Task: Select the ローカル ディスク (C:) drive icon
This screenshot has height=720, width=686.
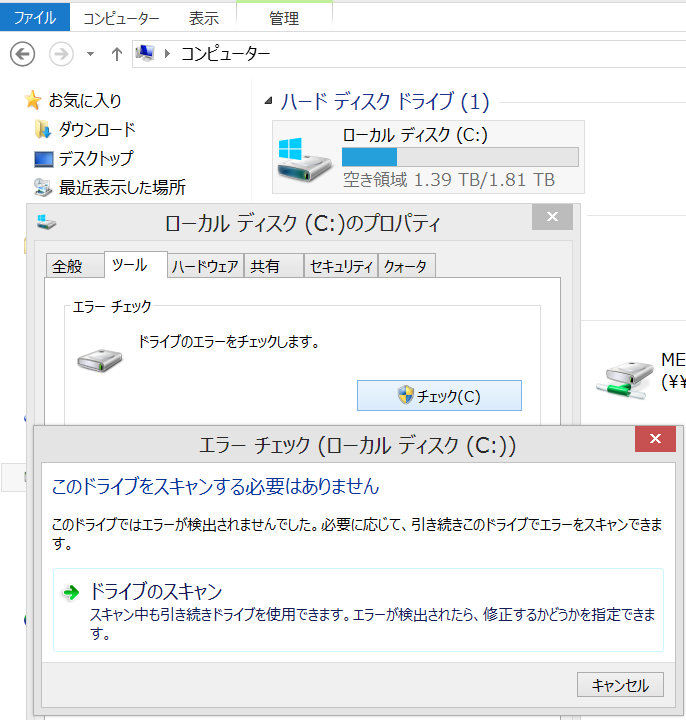Action: point(304,159)
